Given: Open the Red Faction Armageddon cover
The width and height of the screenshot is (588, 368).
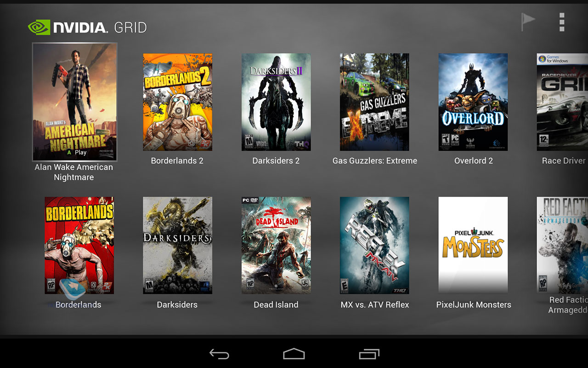Looking at the screenshot, I should point(562,246).
